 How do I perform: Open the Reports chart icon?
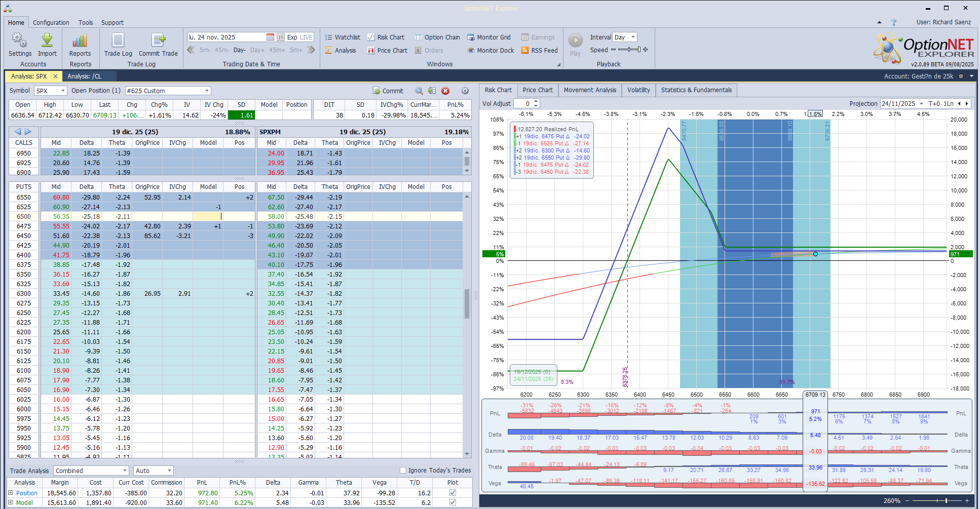pyautogui.click(x=80, y=41)
